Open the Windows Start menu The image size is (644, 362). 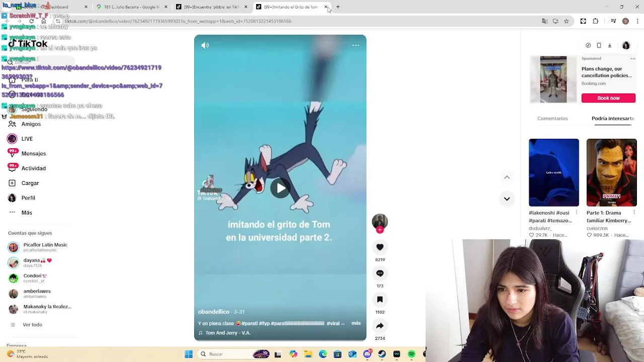coord(189,354)
